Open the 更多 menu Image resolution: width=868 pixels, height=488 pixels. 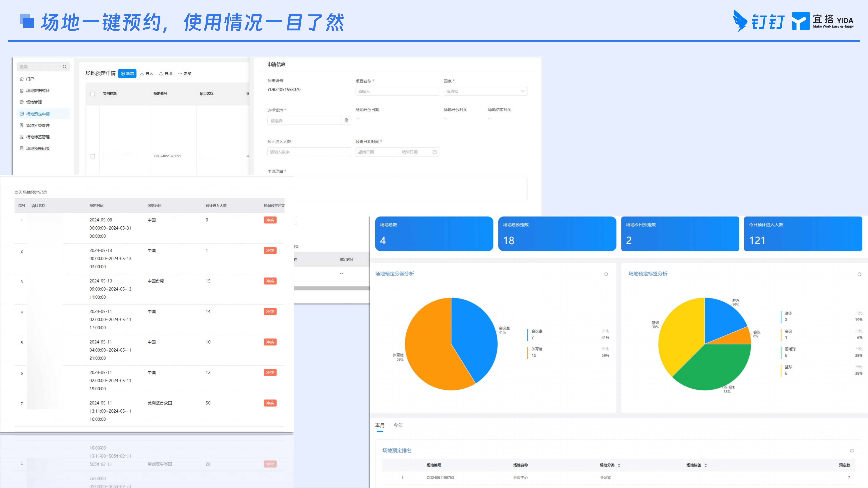pyautogui.click(x=185, y=74)
